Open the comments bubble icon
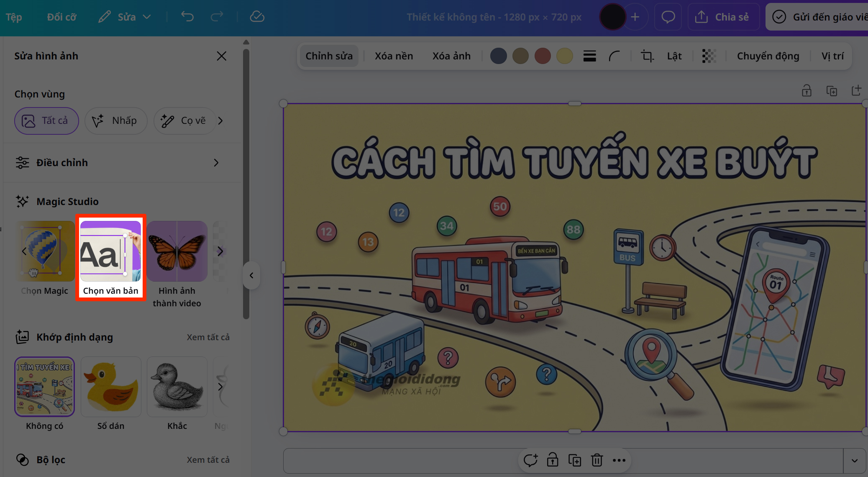The image size is (868, 477). 668,17
